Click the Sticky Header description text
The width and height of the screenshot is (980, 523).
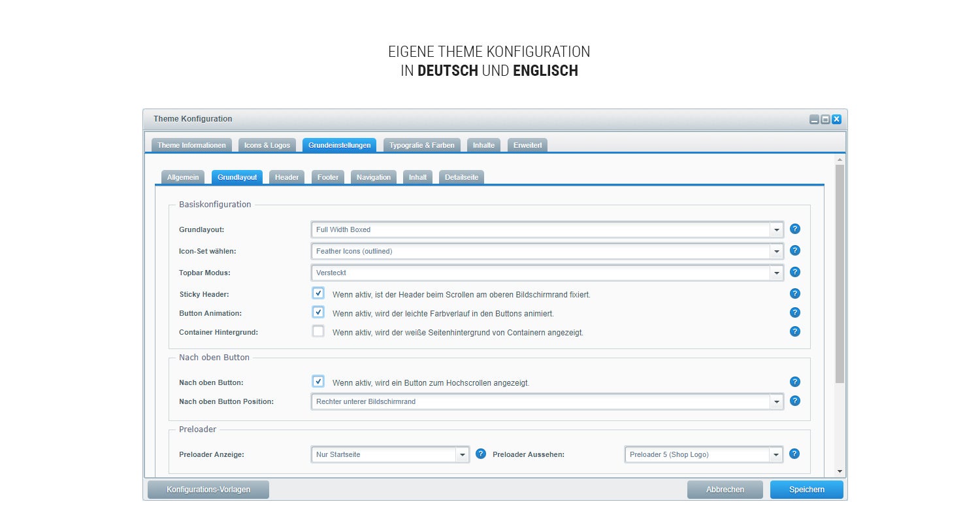pos(461,295)
